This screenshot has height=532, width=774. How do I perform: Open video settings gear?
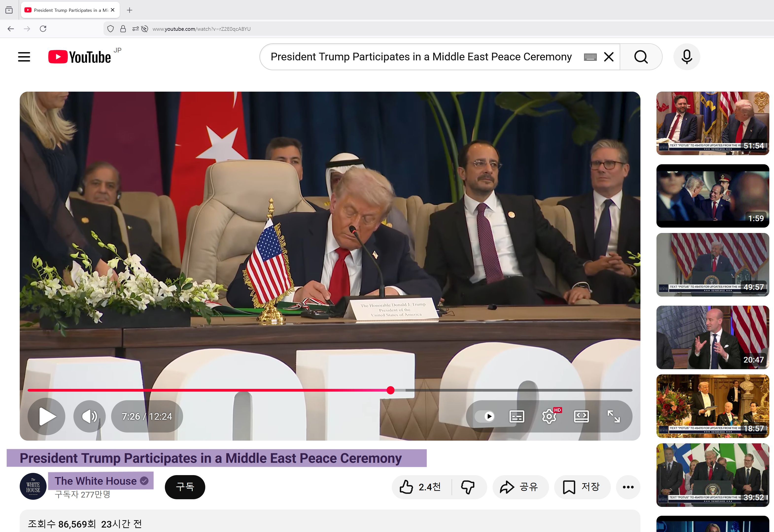[549, 416]
